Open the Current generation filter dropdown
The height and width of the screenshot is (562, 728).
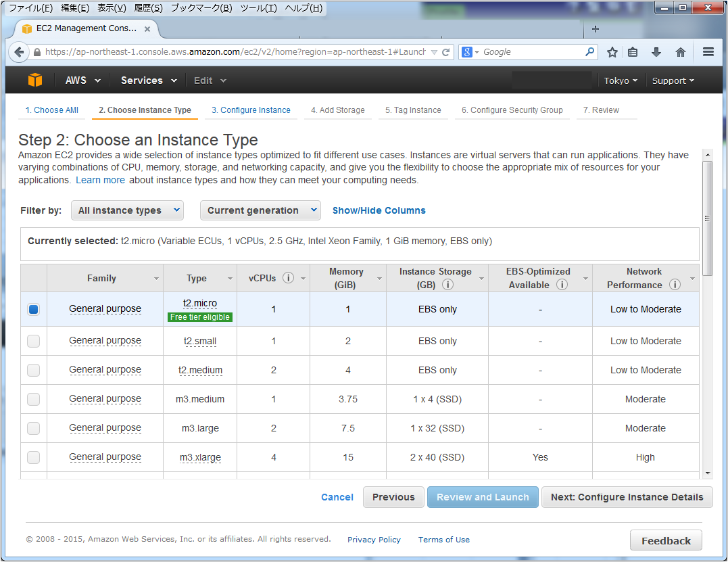point(260,210)
